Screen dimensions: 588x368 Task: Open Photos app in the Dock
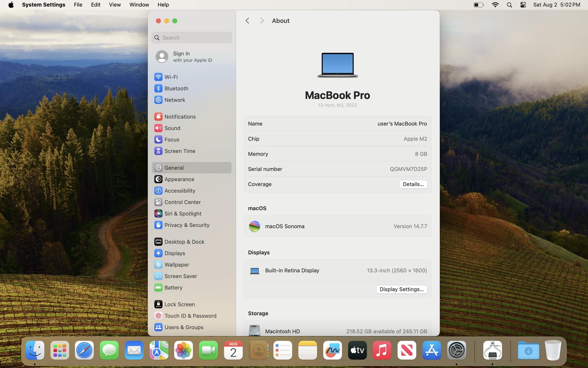[x=184, y=350]
